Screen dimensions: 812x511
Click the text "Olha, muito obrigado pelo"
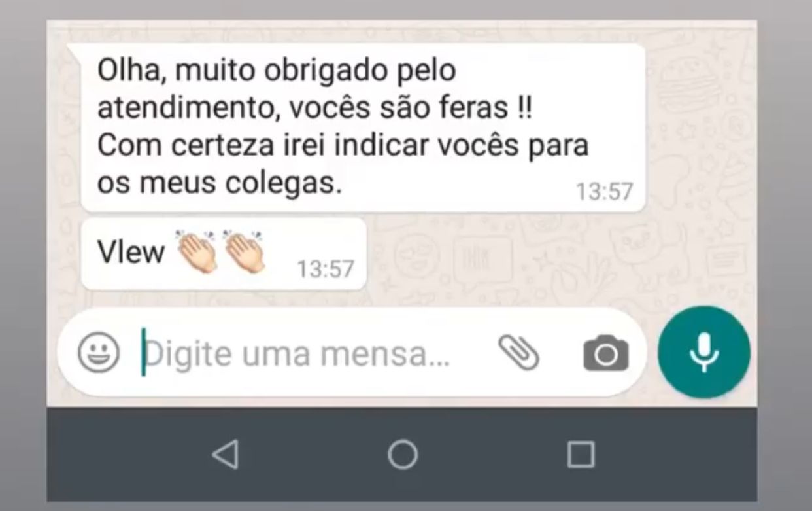(277, 71)
